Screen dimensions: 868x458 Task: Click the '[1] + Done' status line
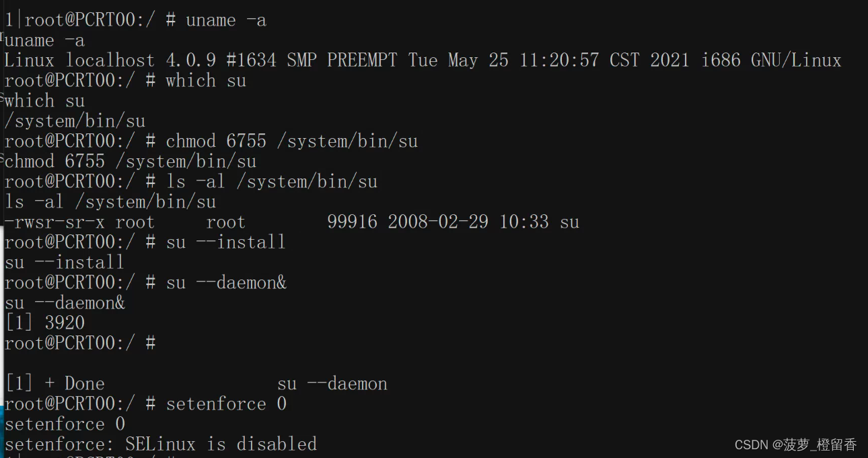point(196,384)
